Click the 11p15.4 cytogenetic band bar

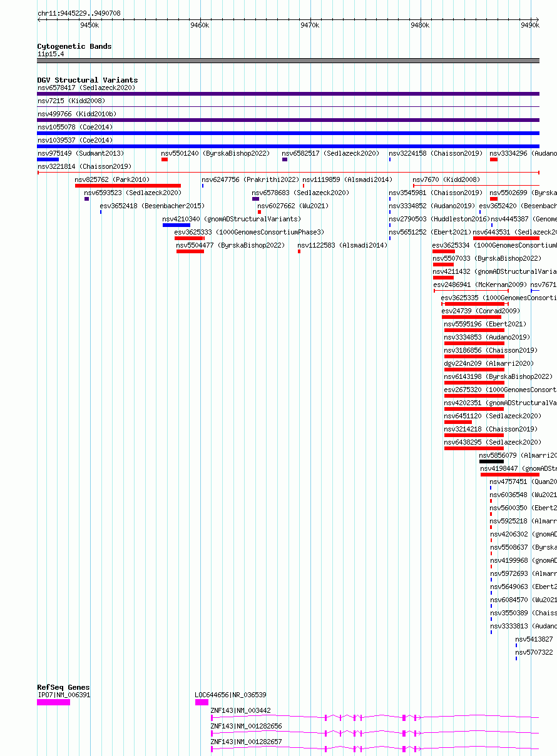[x=289, y=61]
